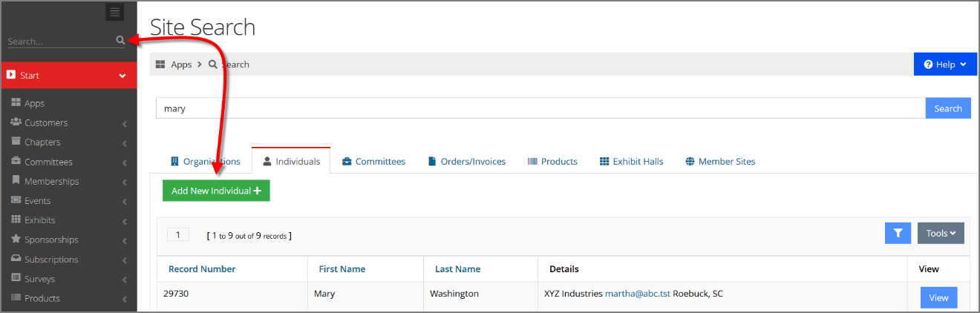The image size is (980, 313).
Task: Expand the Events sidebar arrow
Action: click(x=124, y=202)
